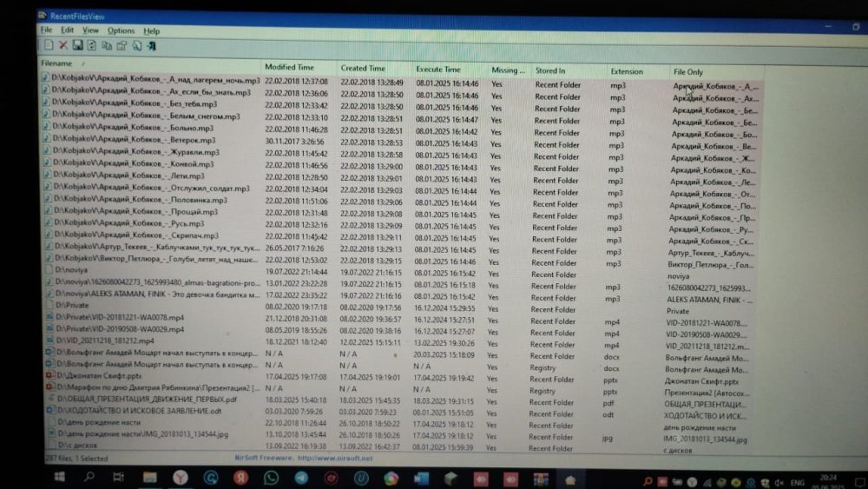868x489 pixels.
Task: Select the Ах_если_бы_знать.mp3 row
Action: coord(401,95)
